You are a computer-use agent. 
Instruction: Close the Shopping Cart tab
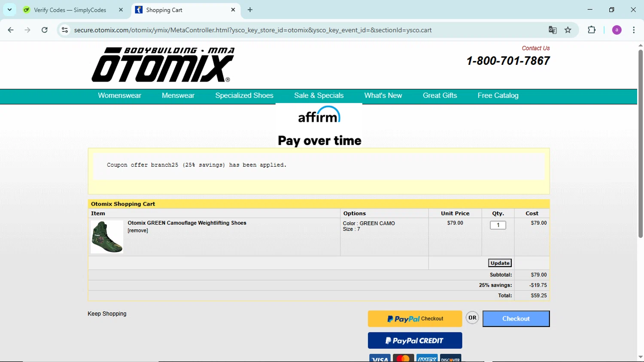[233, 10]
